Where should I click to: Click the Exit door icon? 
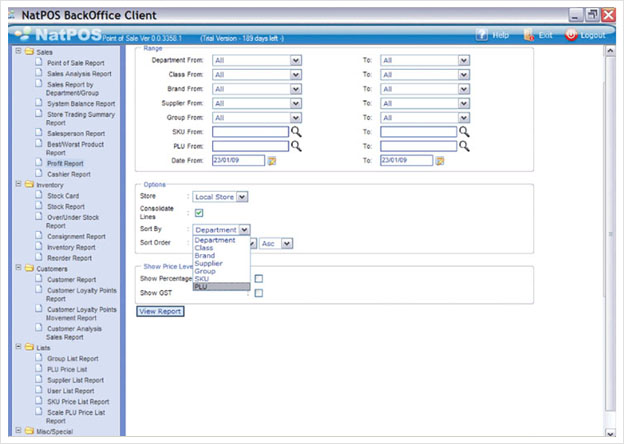pyautogui.click(x=529, y=35)
